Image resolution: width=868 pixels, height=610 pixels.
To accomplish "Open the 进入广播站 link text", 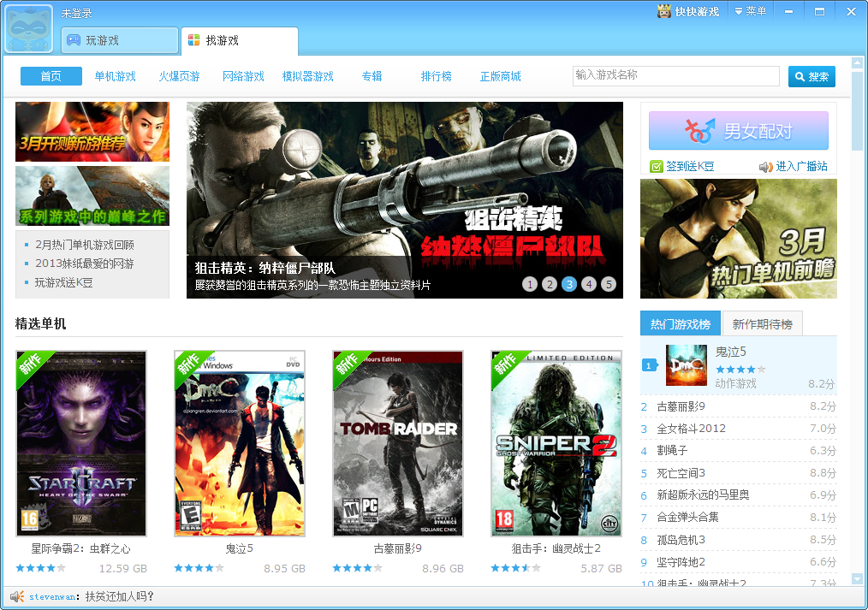I will point(801,166).
